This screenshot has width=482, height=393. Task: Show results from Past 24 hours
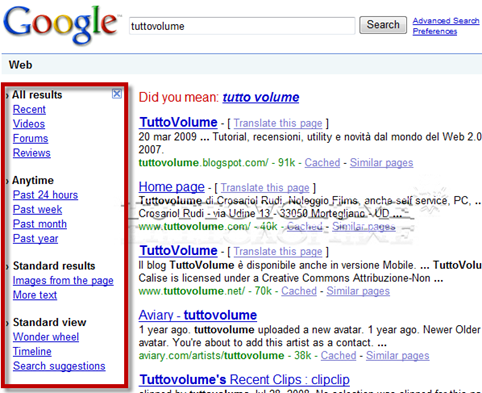pos(45,195)
